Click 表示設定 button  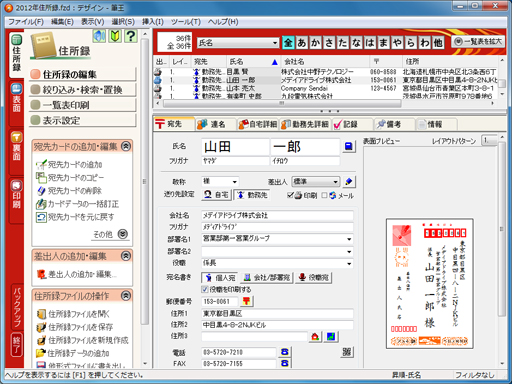pos(83,120)
